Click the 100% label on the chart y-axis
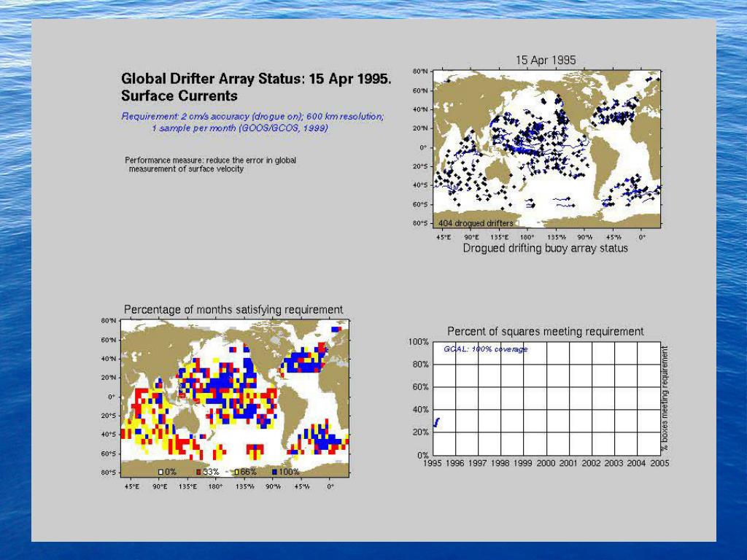 418,342
